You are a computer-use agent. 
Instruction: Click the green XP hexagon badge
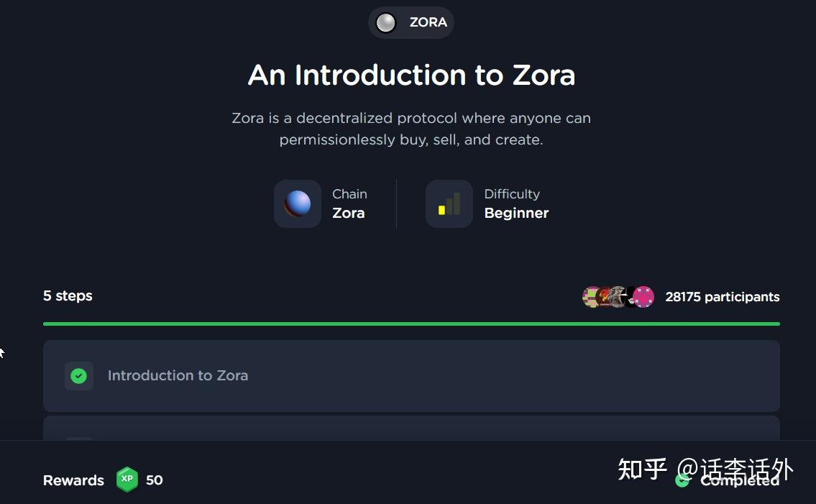point(127,480)
